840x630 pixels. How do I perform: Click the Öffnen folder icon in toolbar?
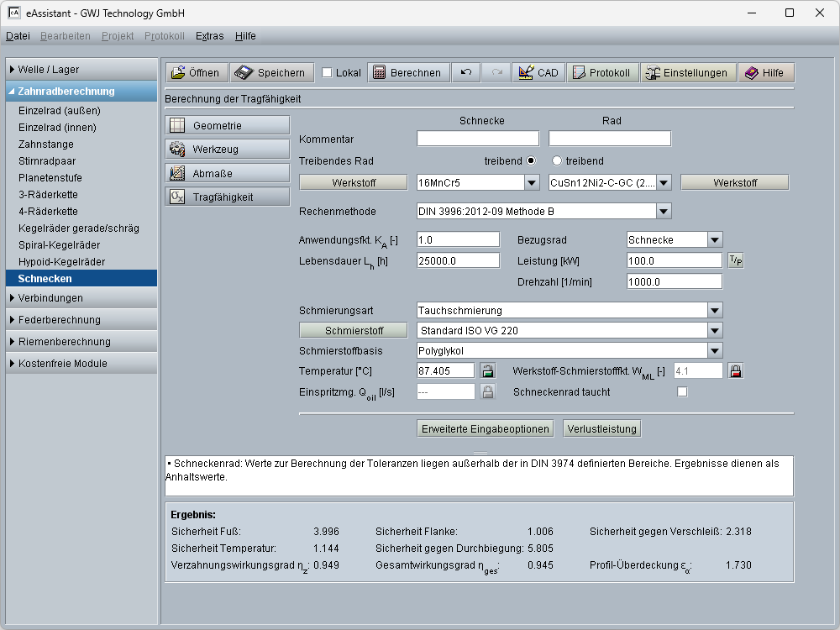[x=178, y=73]
